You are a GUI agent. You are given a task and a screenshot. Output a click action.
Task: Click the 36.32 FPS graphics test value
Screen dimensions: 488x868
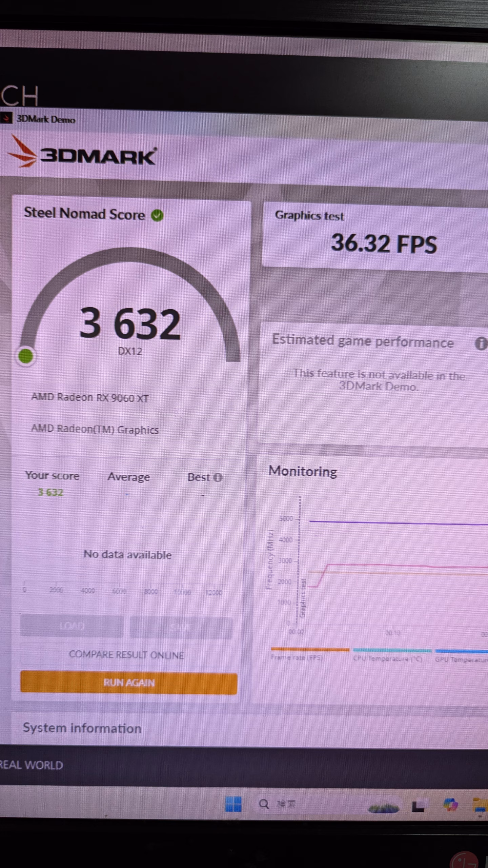pos(384,243)
